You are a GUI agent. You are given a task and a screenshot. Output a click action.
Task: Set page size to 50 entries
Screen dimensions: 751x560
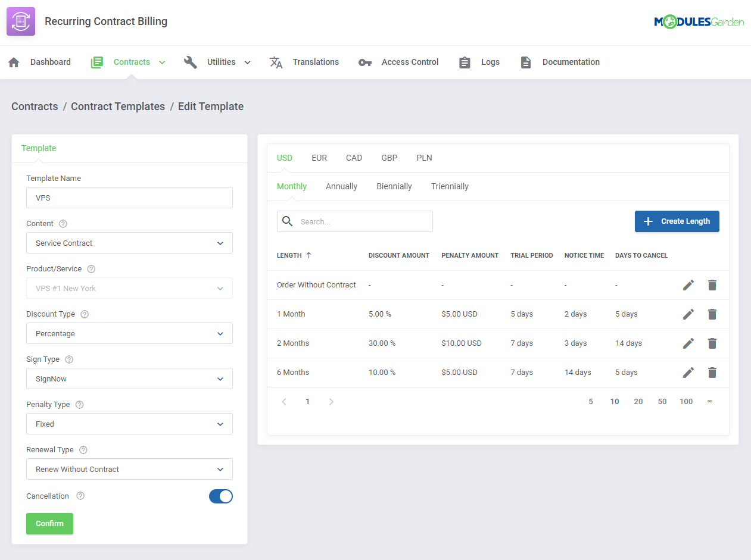662,401
